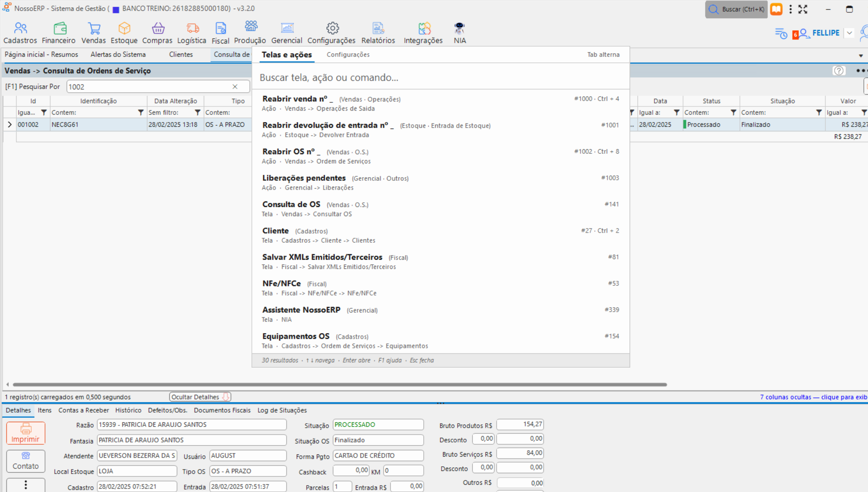Screen dimensions: 868x492
Task: Open the Integrações module
Action: click(423, 34)
